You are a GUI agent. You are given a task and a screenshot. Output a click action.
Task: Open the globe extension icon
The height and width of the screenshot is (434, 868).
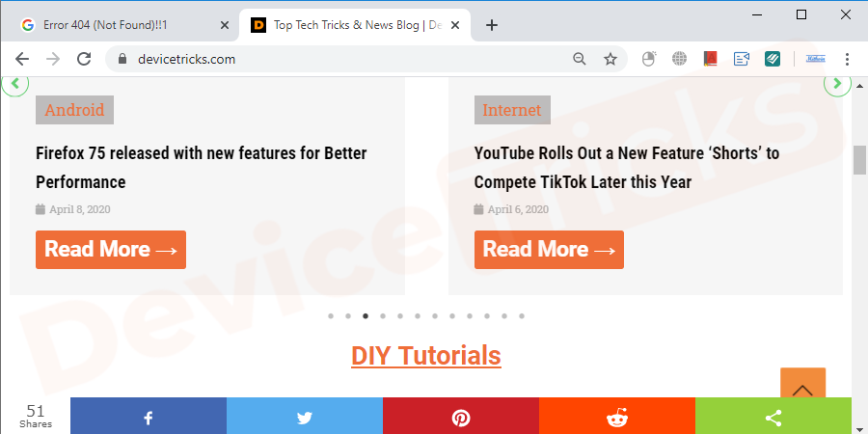pyautogui.click(x=679, y=59)
